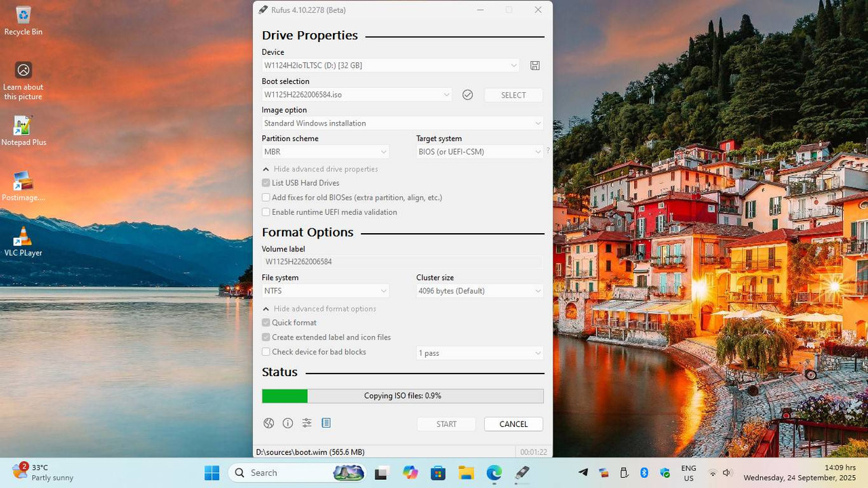Click the taskbar clock and date
This screenshot has width=868, height=488.
pyautogui.click(x=800, y=472)
